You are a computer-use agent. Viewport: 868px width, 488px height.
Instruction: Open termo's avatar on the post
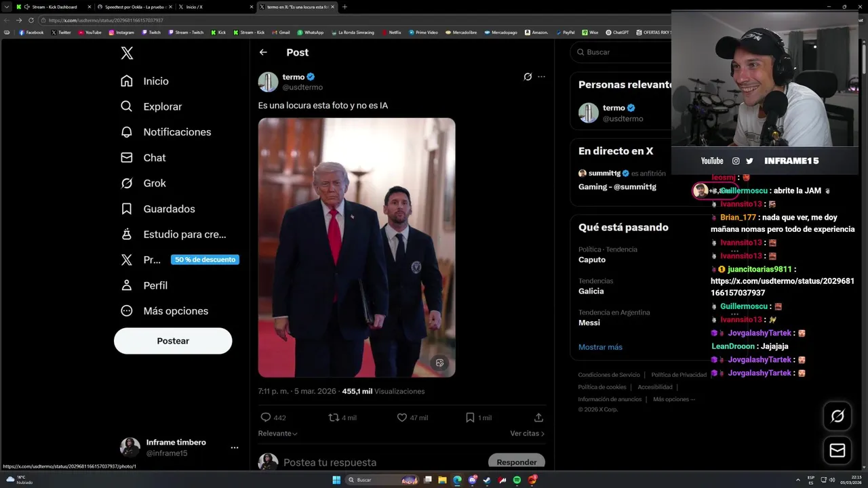coord(268,82)
